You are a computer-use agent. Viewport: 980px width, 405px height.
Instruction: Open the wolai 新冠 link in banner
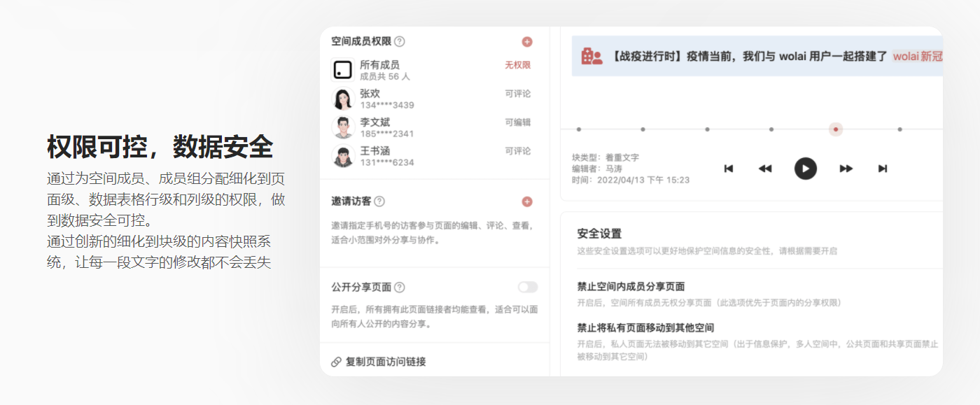coord(917,57)
